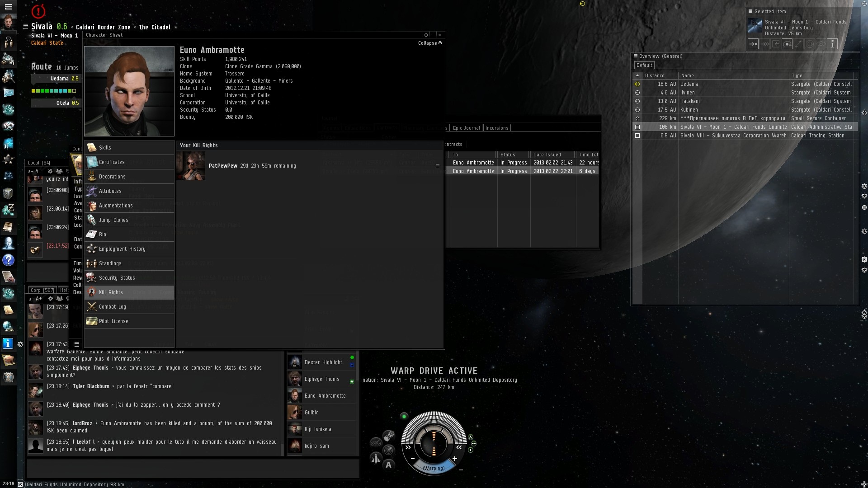Click the autopilot A button near HUD

coord(388,465)
